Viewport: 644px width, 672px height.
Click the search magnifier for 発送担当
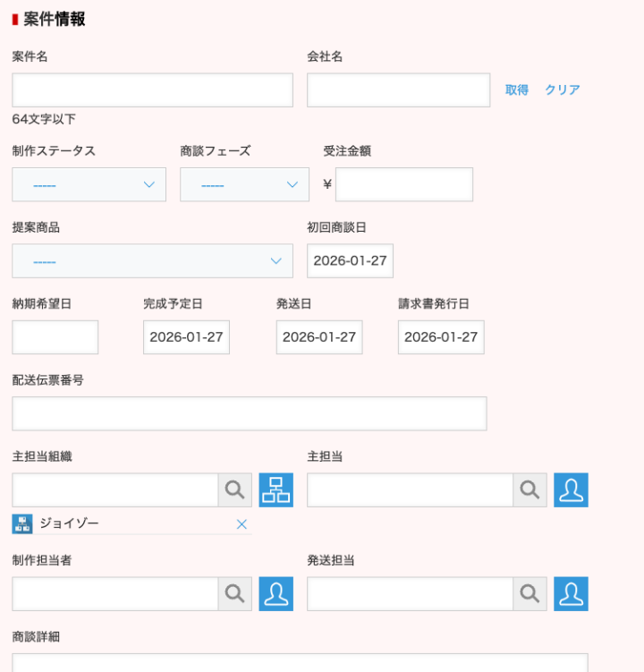530,594
